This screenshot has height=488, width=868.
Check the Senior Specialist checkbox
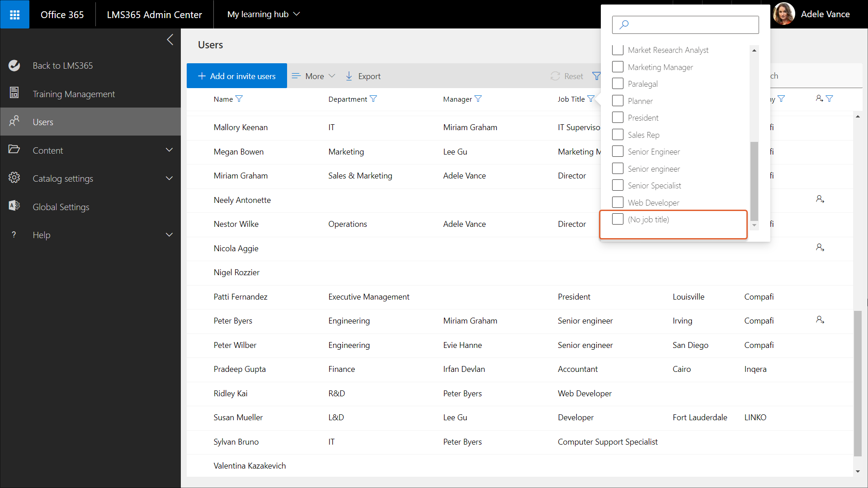[x=618, y=185]
